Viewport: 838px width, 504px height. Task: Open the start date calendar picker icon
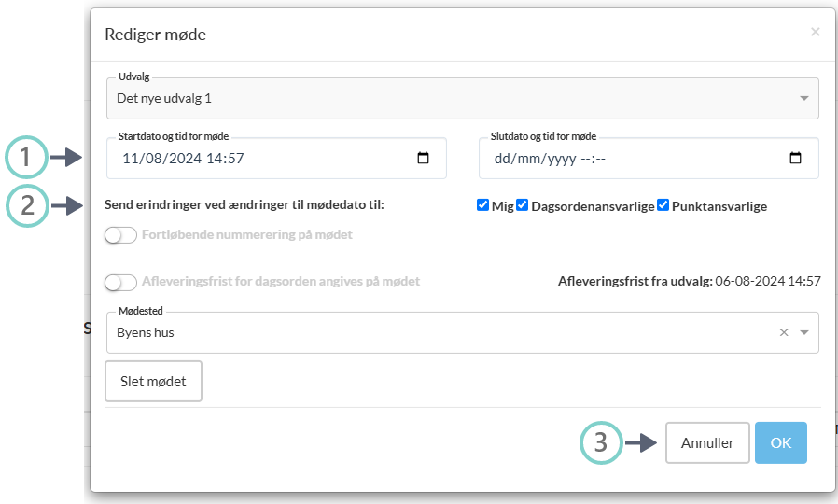[x=423, y=159]
